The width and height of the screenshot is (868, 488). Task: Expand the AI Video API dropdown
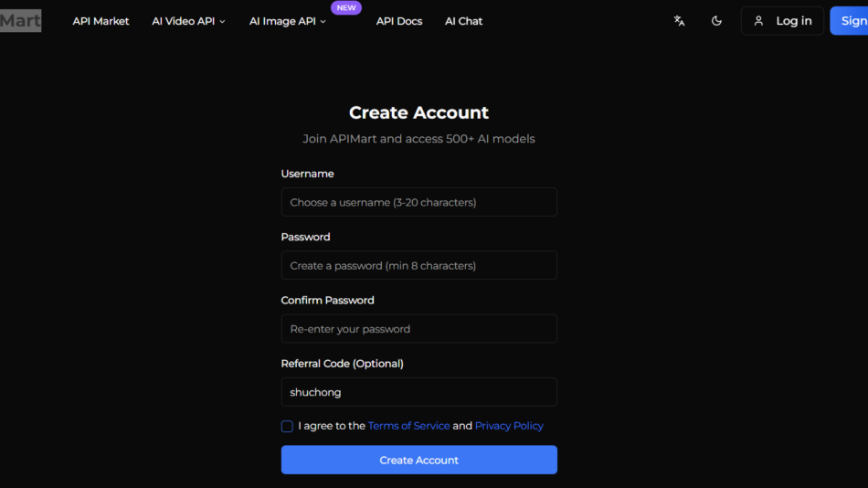pyautogui.click(x=188, y=21)
